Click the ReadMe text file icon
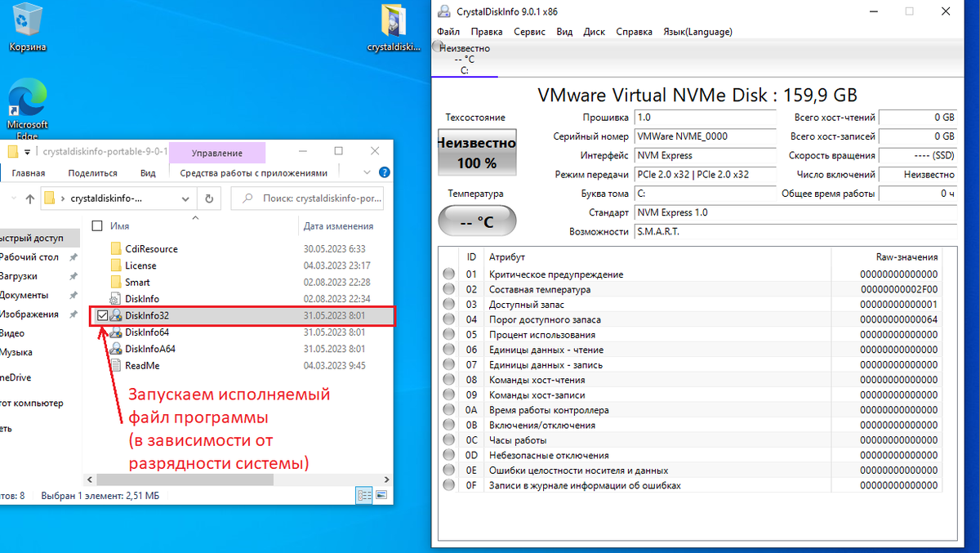This screenshot has width=980, height=553. click(115, 365)
